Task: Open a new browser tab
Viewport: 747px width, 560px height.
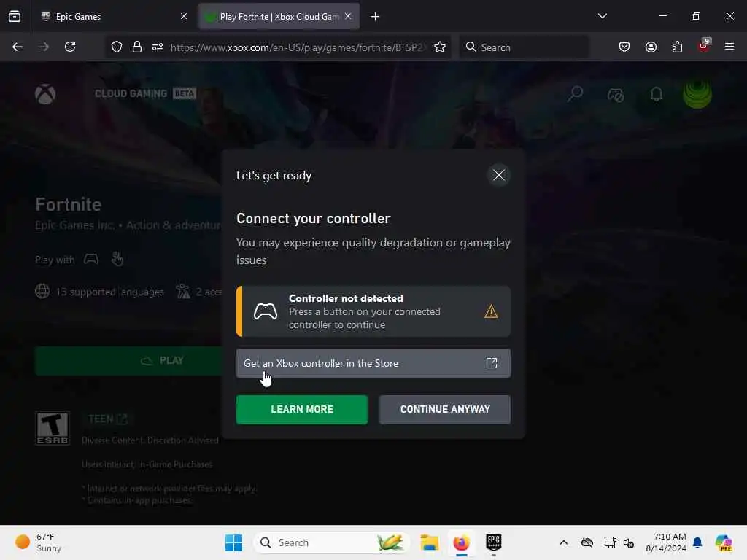Action: [x=376, y=17]
